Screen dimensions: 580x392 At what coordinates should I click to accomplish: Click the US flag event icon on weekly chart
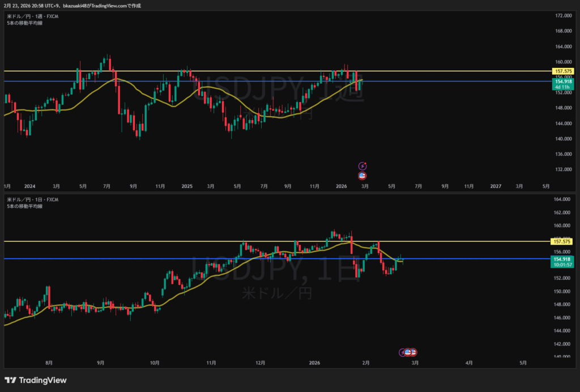click(362, 176)
